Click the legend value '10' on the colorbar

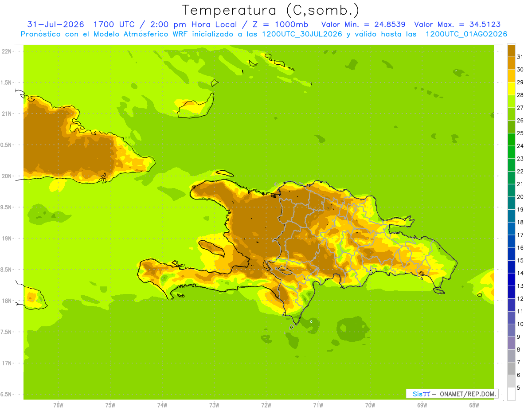coord(520,324)
